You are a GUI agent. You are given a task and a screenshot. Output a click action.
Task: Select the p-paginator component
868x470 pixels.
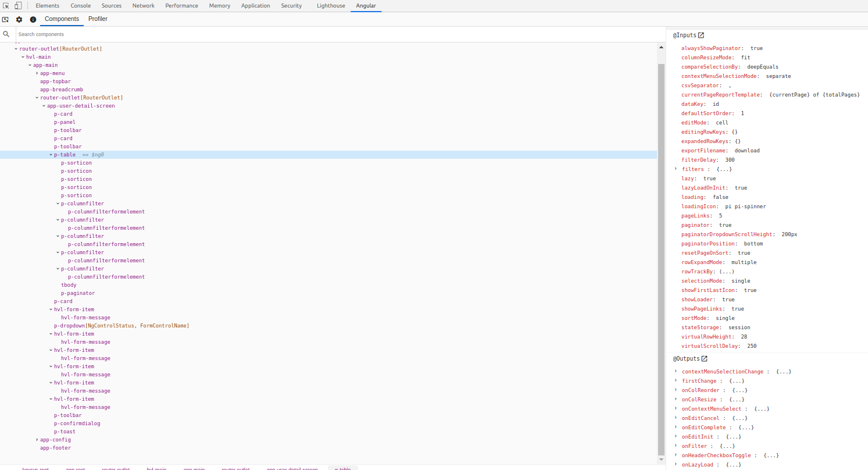[x=78, y=293]
